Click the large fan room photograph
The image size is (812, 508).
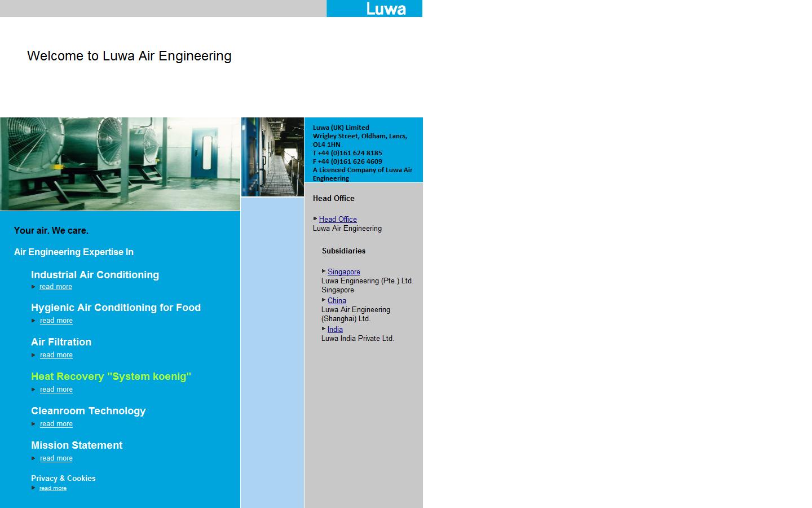click(120, 164)
